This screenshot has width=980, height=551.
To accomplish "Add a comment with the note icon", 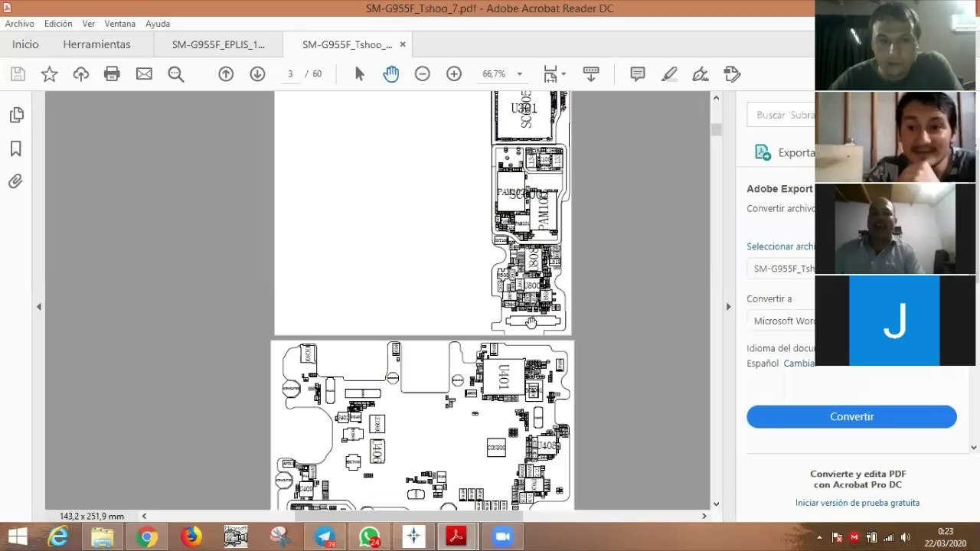I will point(637,74).
